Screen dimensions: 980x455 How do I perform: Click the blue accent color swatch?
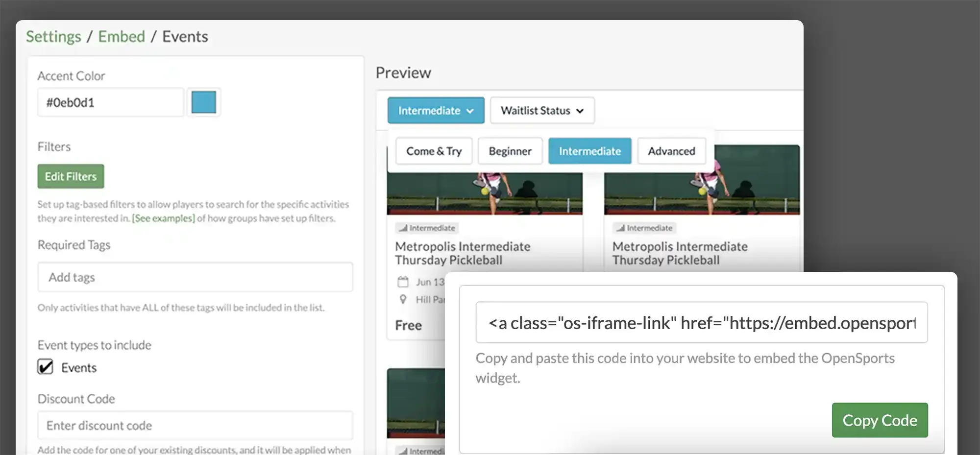coord(204,102)
